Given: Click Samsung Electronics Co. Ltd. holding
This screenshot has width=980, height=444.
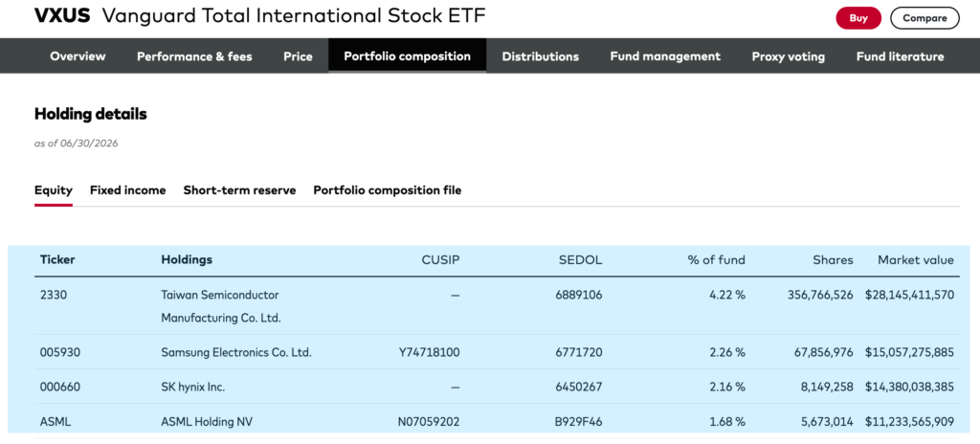Looking at the screenshot, I should click(x=236, y=352).
